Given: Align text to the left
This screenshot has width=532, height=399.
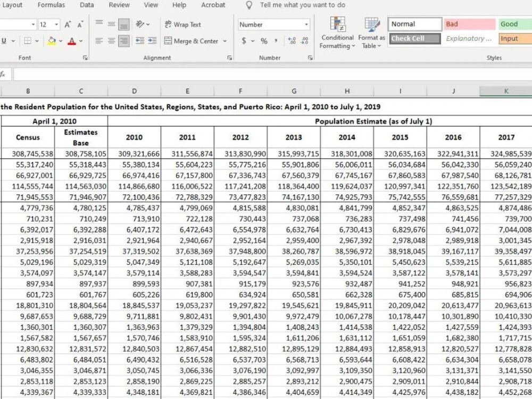Looking at the screenshot, I should coord(99,41).
